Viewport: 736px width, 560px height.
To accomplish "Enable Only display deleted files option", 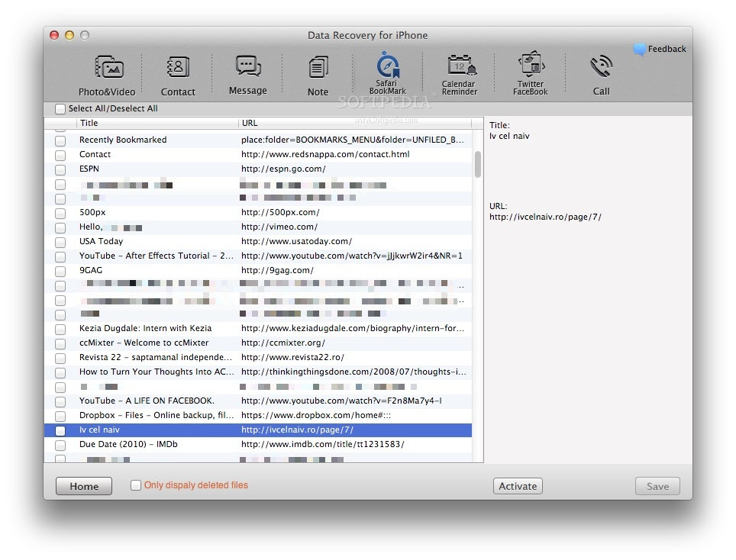I will (x=136, y=485).
